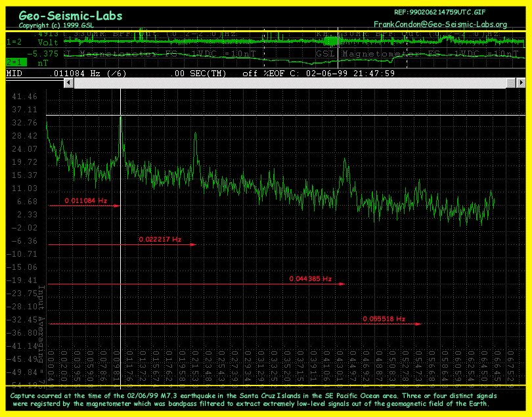This screenshot has width=532, height=417.
Task: Click the scrollbar thumb near right end
Action: coord(511,83)
